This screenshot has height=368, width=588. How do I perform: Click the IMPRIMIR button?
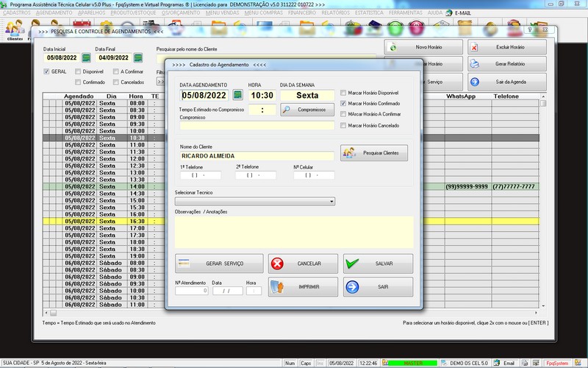click(303, 287)
